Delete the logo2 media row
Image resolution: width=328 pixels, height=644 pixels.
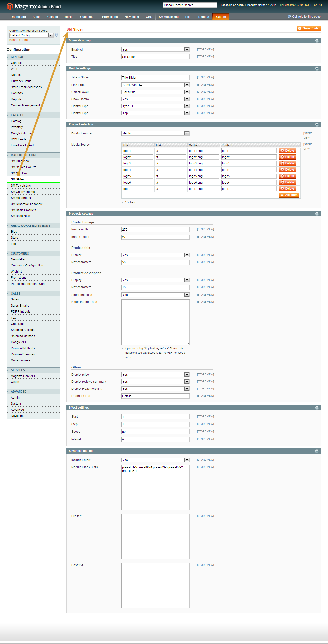(287, 157)
